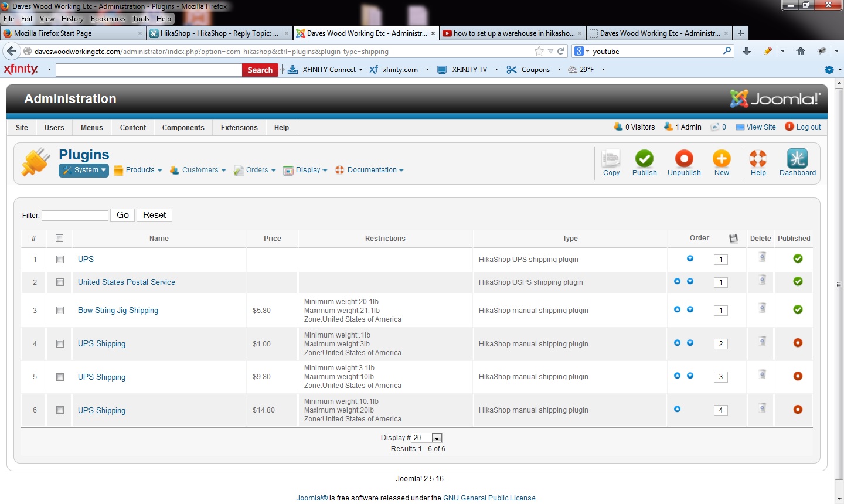Move United States Postal Service row up

coord(677,281)
